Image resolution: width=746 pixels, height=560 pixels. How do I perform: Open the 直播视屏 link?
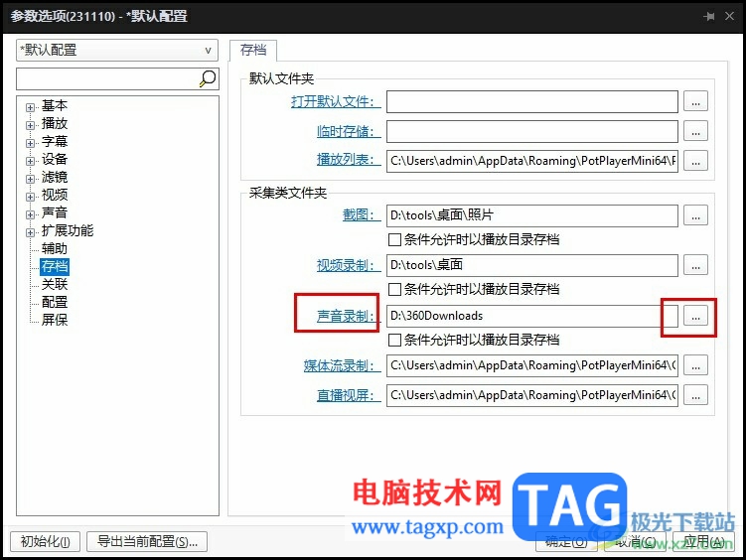(349, 395)
